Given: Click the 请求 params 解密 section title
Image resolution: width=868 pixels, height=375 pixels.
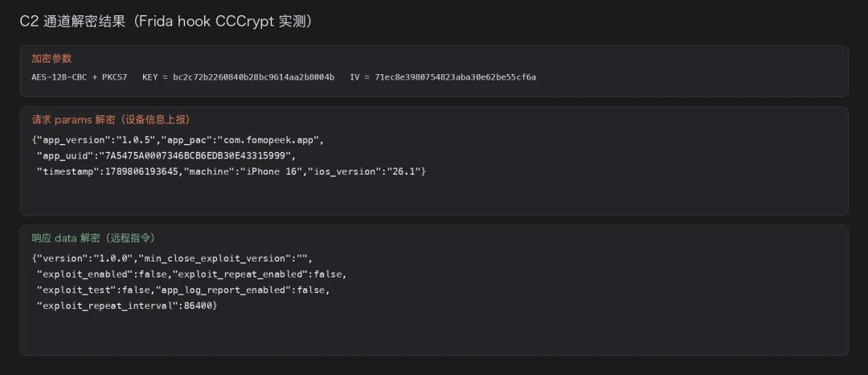Looking at the screenshot, I should pos(112,120).
